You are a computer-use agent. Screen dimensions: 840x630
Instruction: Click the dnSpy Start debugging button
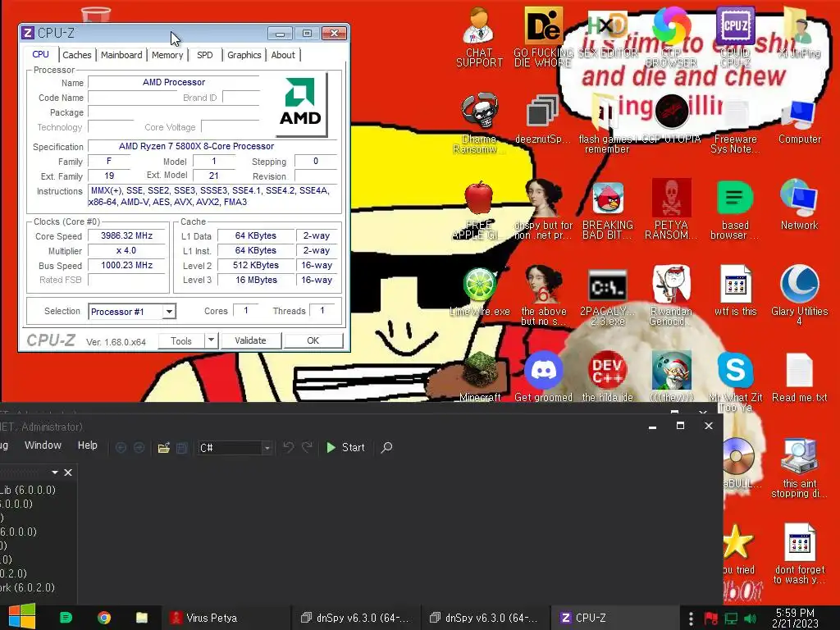(345, 447)
